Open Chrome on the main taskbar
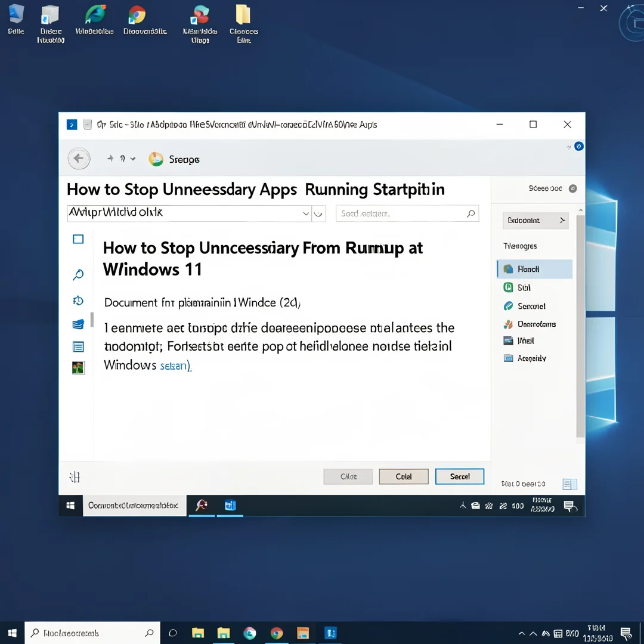Viewport: 644px width, 644px height. point(277,633)
